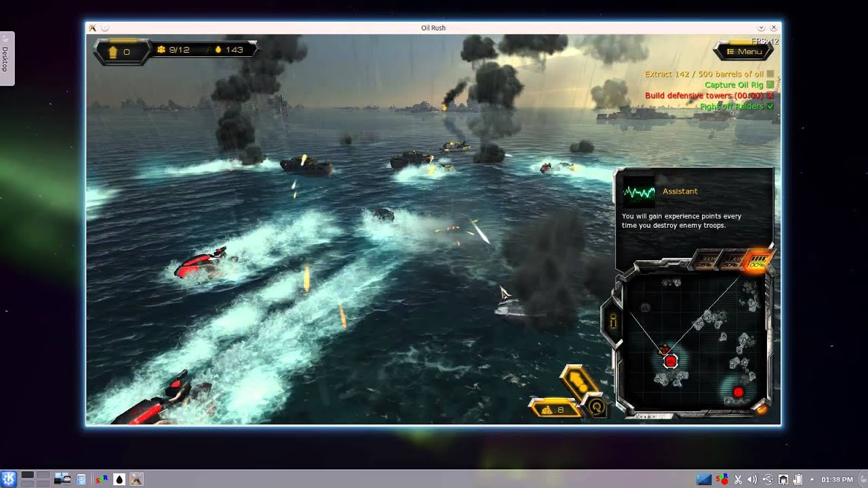Click the yellow arrow upgrade icon
This screenshot has width=868, height=488.
coord(579,381)
